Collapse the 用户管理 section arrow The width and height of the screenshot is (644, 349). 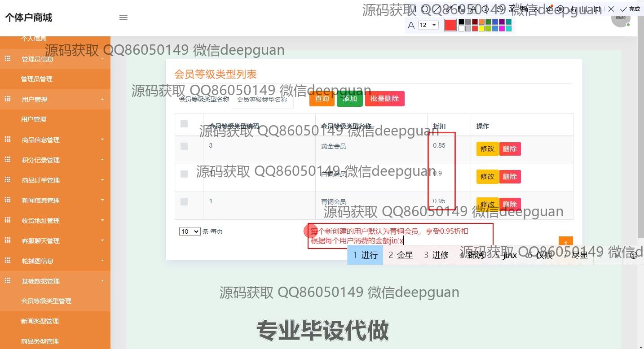[102, 99]
